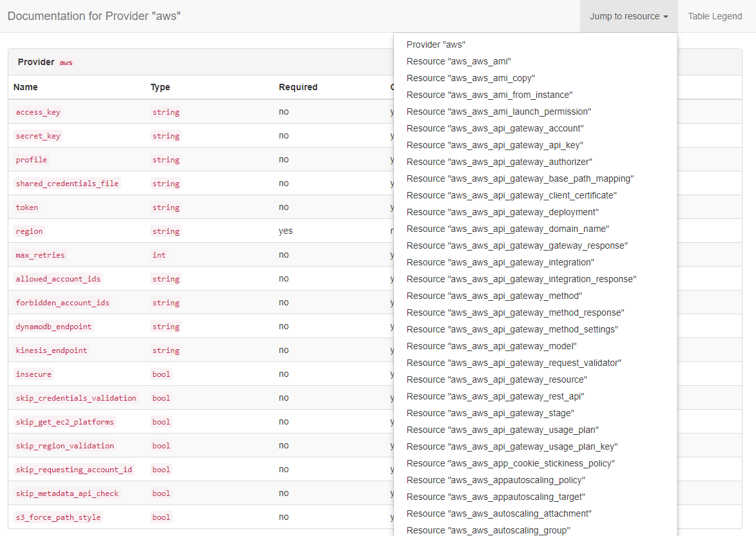
Task: Select the skip_get_ec2_platforms parameter name
Action: (x=64, y=422)
